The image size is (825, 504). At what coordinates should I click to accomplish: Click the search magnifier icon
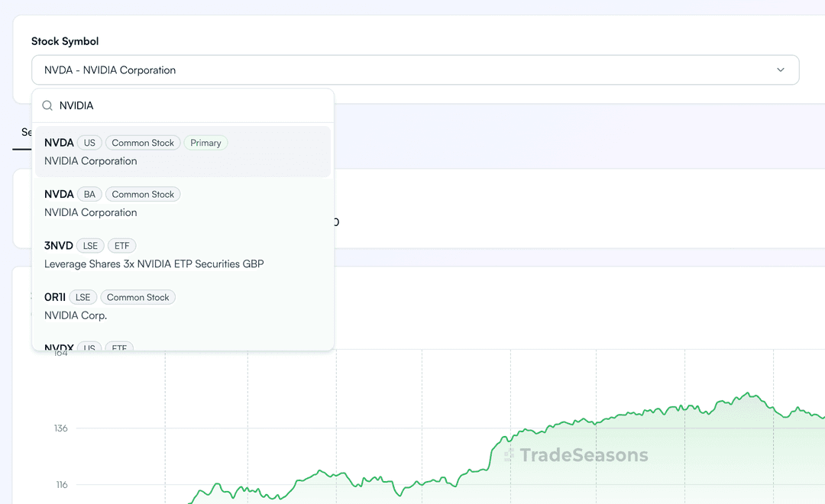point(47,105)
